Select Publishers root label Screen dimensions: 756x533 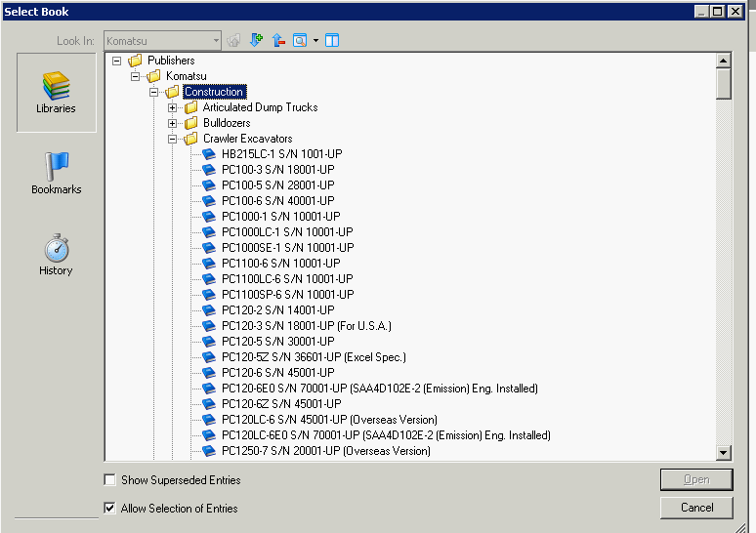tap(171, 61)
